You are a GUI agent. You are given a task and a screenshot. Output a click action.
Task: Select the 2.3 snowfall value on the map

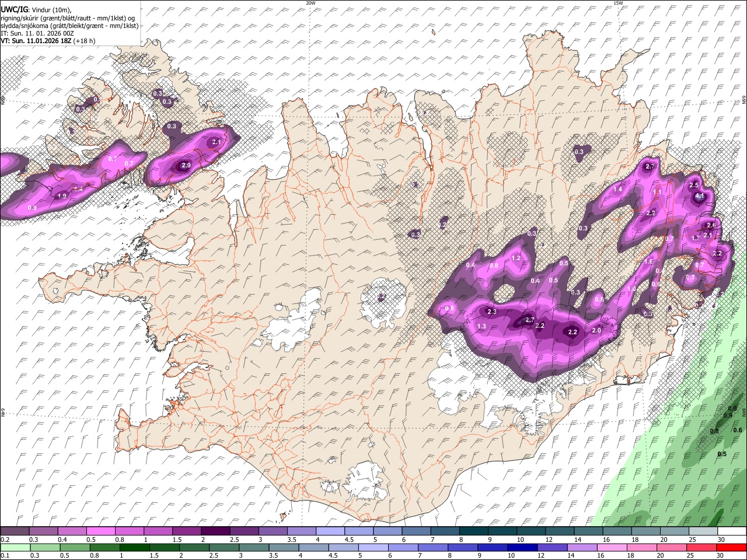492,311
